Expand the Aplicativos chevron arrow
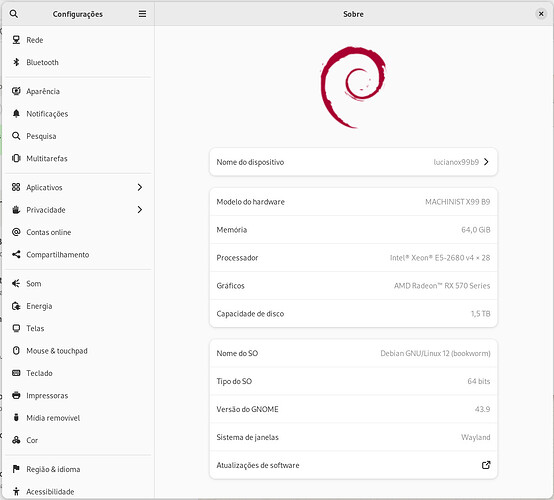The height and width of the screenshot is (500, 554). tap(140, 187)
